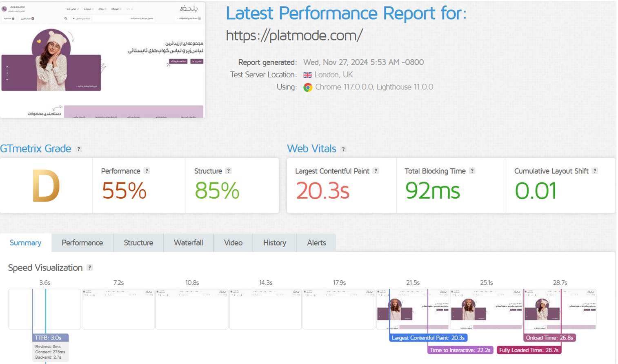View the Video tab
The image size is (618, 364).
click(233, 243)
